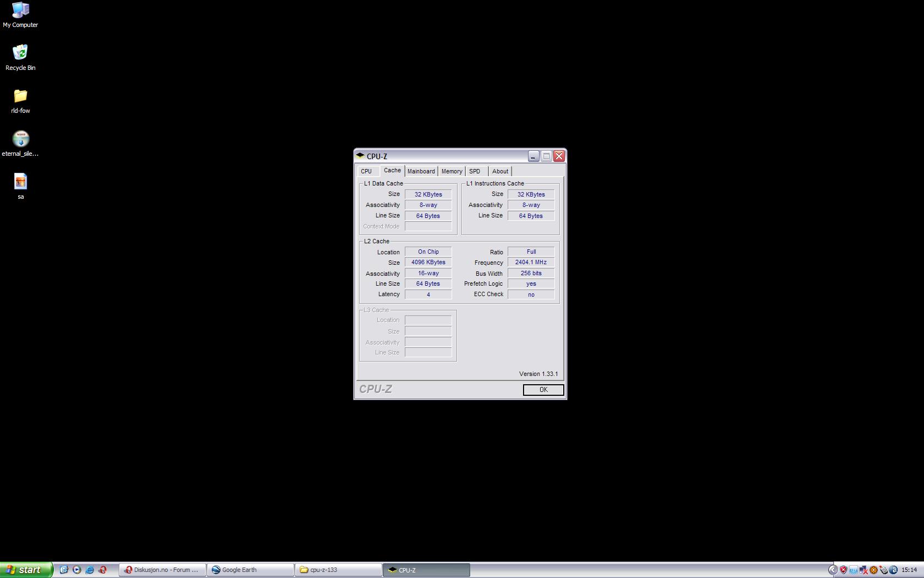This screenshot has height=578, width=924.
Task: Open cpu-z-133 folder from taskbar
Action: pos(339,570)
